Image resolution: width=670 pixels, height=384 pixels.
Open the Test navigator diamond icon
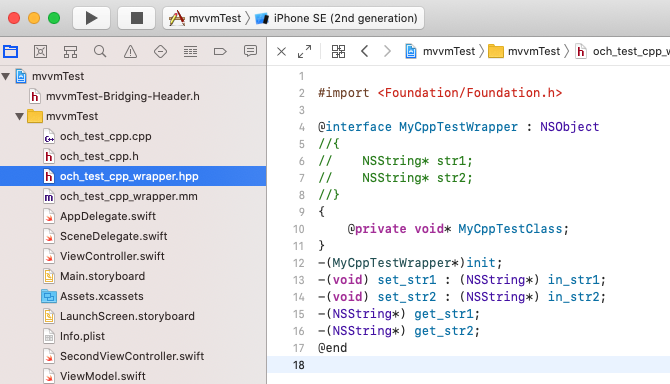point(160,52)
